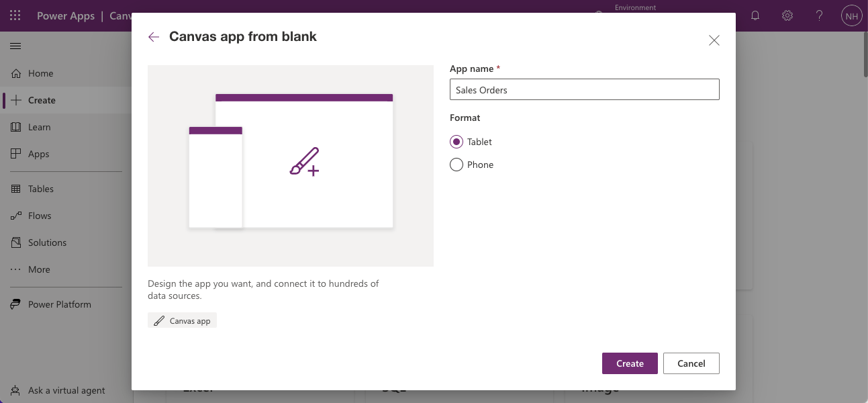Close the Canvas app from blank dialog

pos(714,40)
